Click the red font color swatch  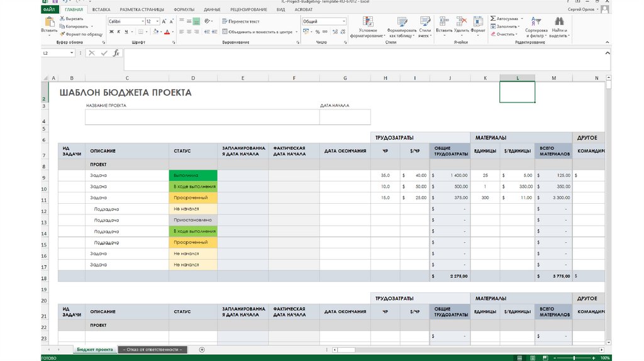pyautogui.click(x=165, y=31)
